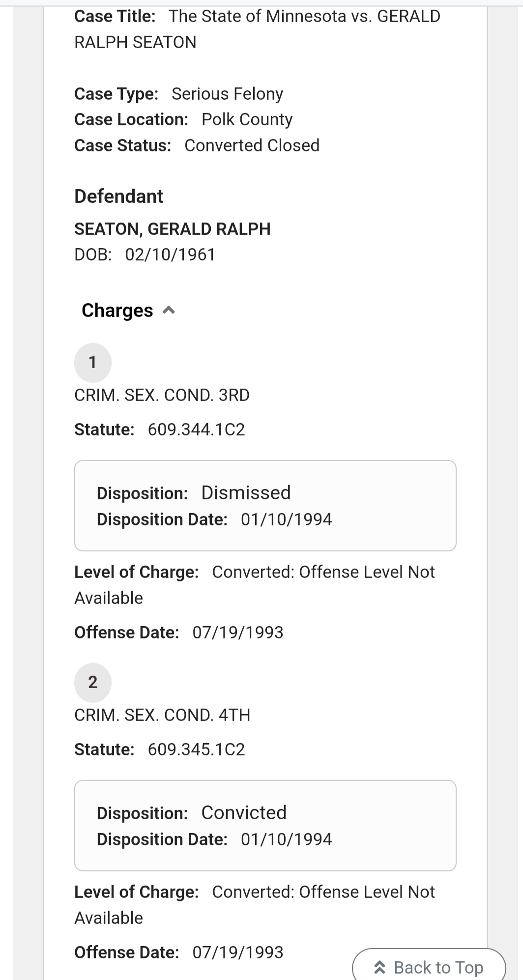The width and height of the screenshot is (523, 980).
Task: Click the Converted Closed case status
Action: click(252, 145)
